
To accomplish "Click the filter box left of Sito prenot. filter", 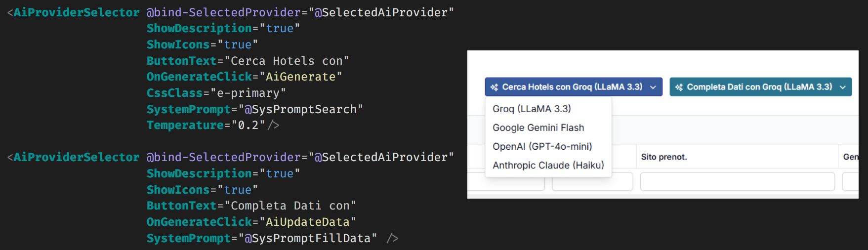I will [x=592, y=181].
